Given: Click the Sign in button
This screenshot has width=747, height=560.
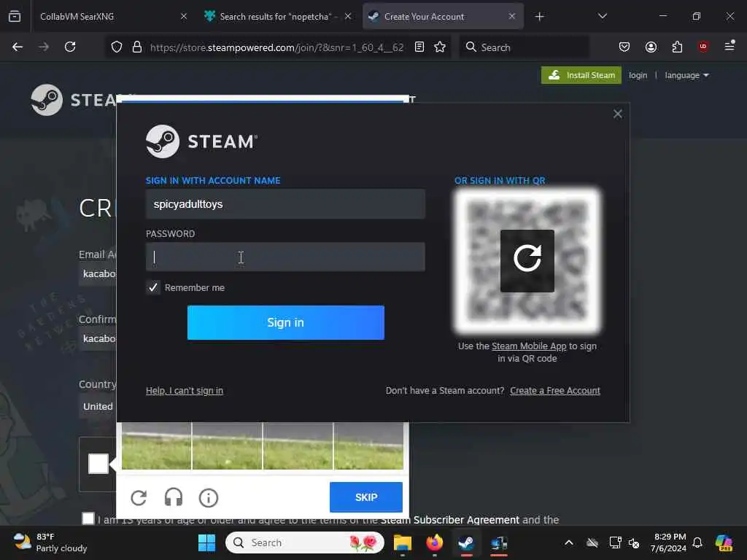Looking at the screenshot, I should (x=286, y=322).
